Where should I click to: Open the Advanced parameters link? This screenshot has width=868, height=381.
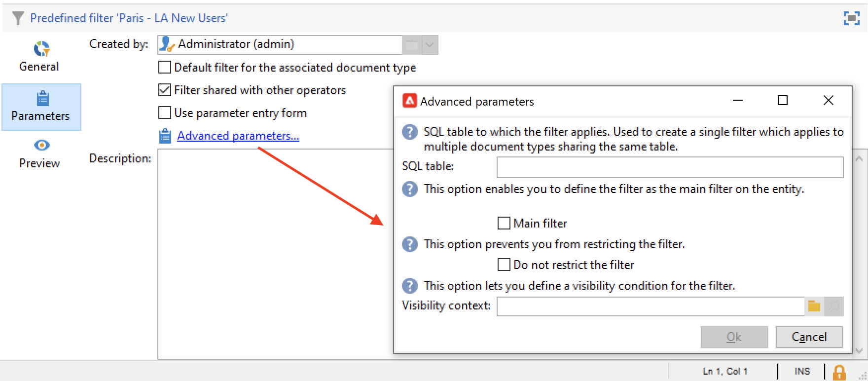tap(238, 136)
